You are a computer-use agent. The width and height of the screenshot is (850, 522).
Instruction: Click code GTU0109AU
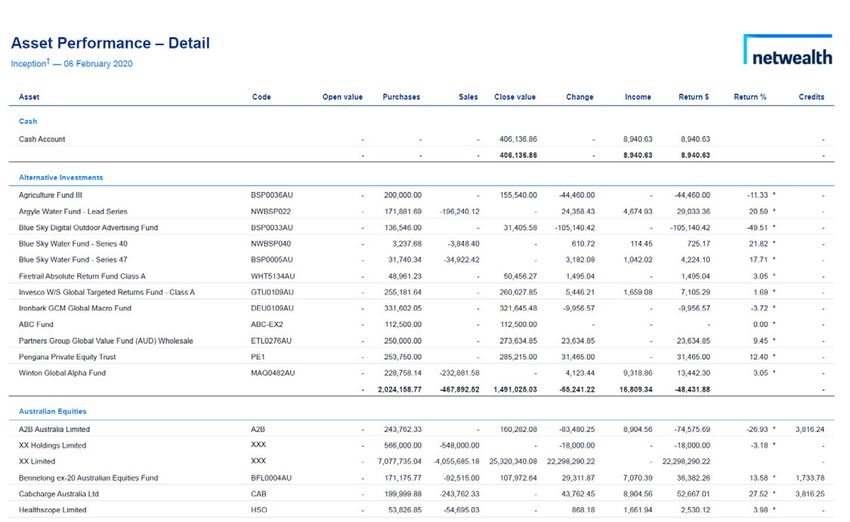click(x=272, y=292)
